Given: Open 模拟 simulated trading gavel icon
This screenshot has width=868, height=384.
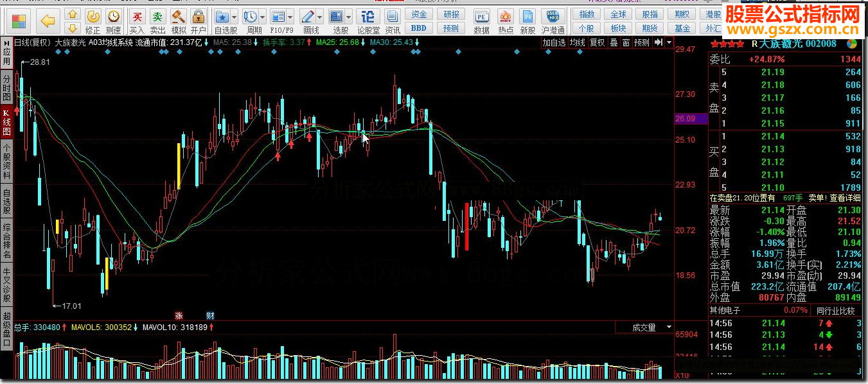Looking at the screenshot, I should click(x=179, y=21).
